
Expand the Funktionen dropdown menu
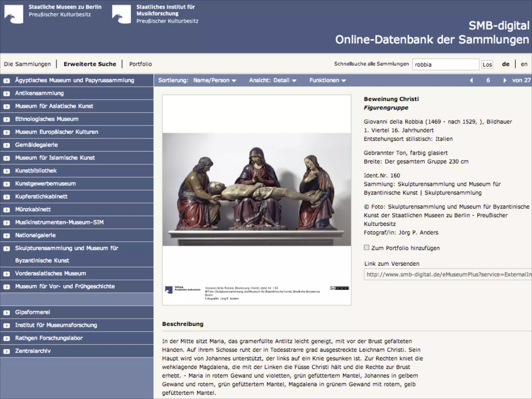(327, 81)
